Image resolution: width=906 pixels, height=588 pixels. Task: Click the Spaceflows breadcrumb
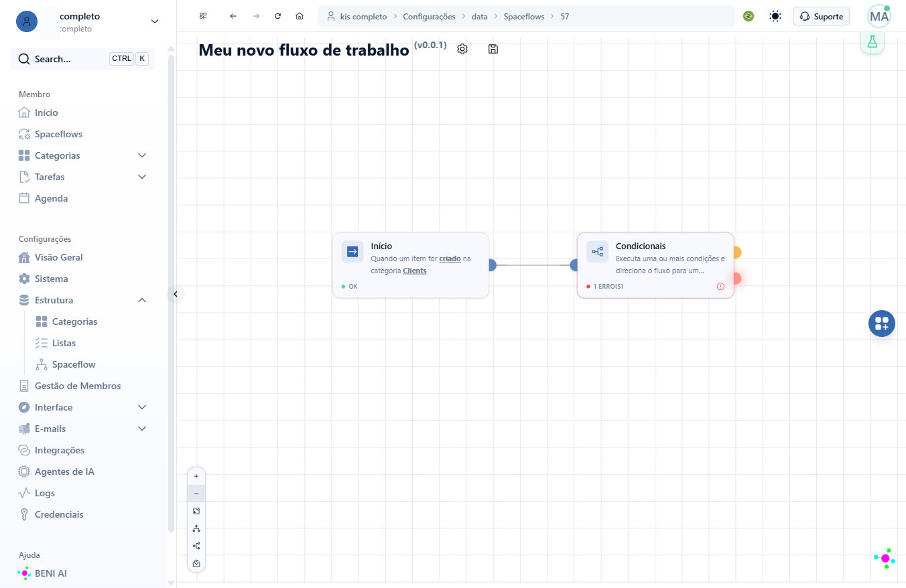click(x=524, y=16)
